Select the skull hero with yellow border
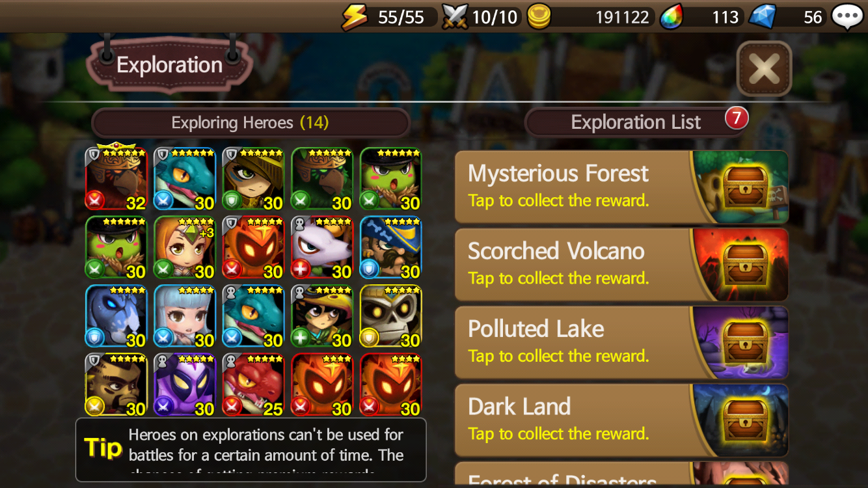868x488 pixels. (x=391, y=316)
